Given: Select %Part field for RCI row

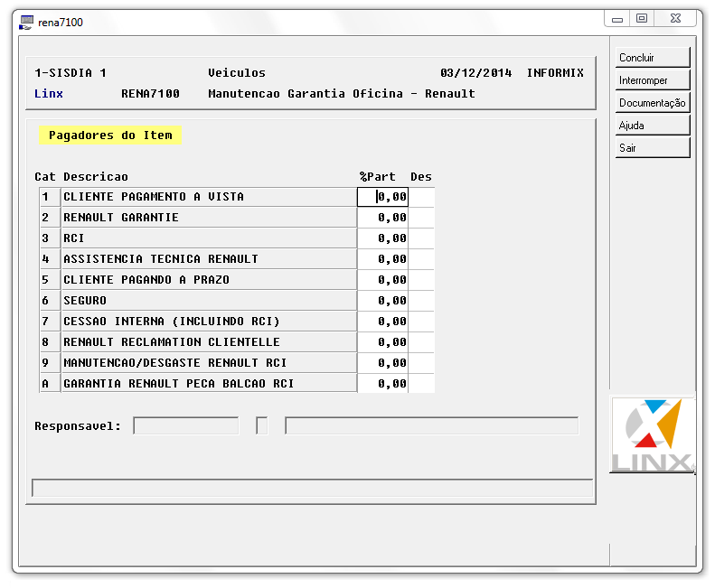Looking at the screenshot, I should tap(382, 238).
